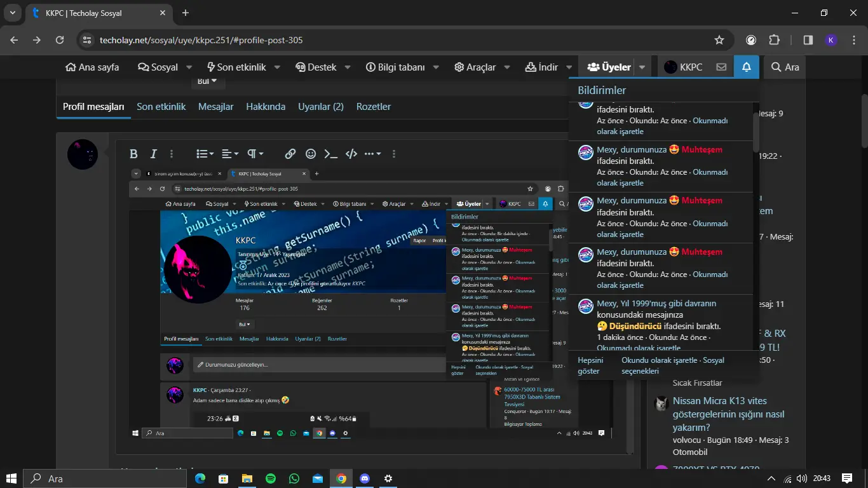Open the emoji picker in the editor

311,154
